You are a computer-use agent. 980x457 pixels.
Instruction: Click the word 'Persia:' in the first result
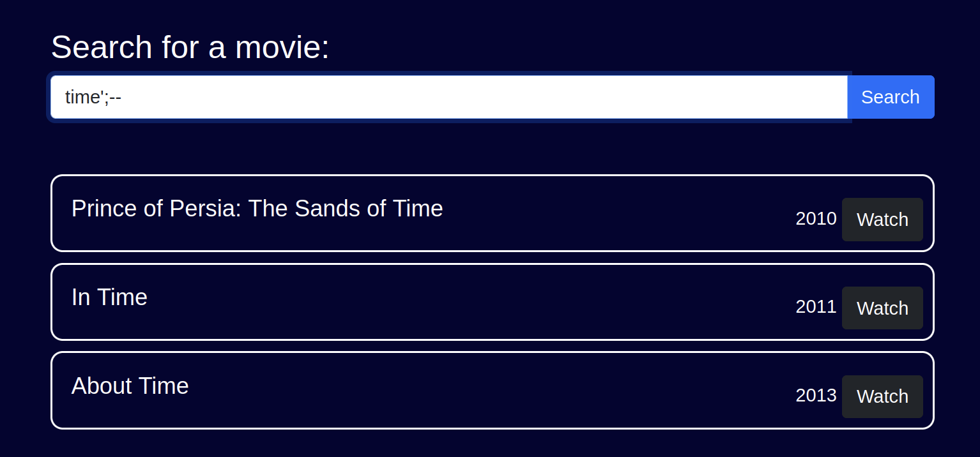click(x=205, y=209)
